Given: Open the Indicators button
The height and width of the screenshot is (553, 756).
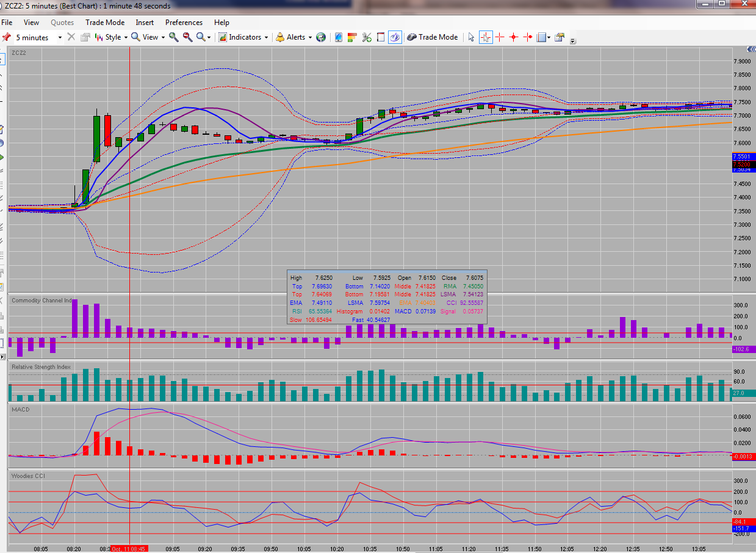Looking at the screenshot, I should pos(240,37).
